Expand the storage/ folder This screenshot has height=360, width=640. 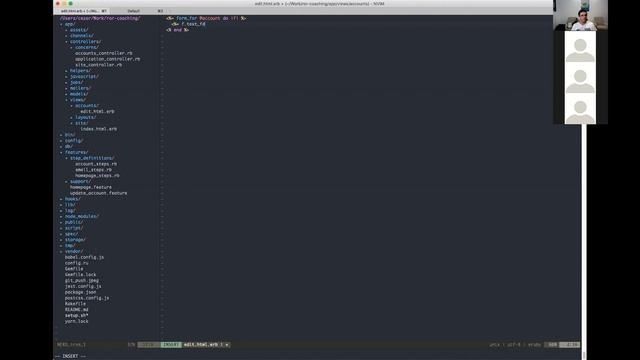pos(75,240)
